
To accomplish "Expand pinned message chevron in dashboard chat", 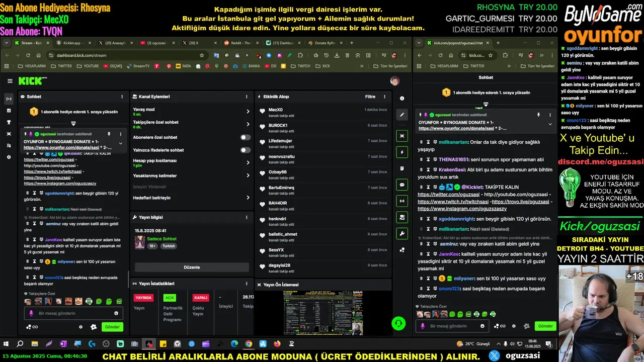I will click(120, 143).
